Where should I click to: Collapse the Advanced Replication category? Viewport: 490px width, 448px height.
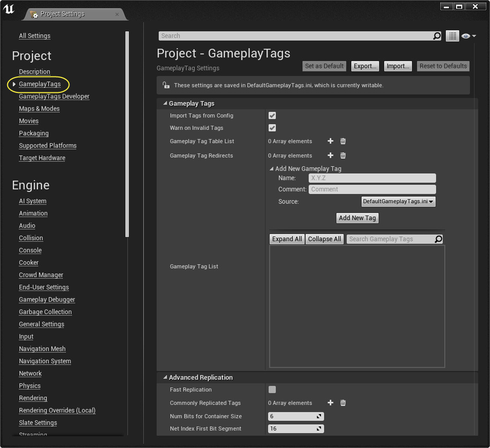(x=165, y=377)
